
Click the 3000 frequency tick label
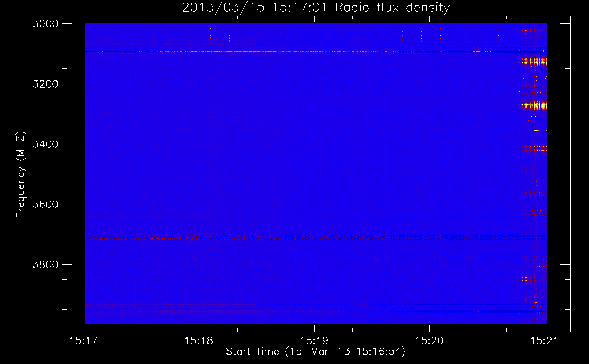pos(46,24)
